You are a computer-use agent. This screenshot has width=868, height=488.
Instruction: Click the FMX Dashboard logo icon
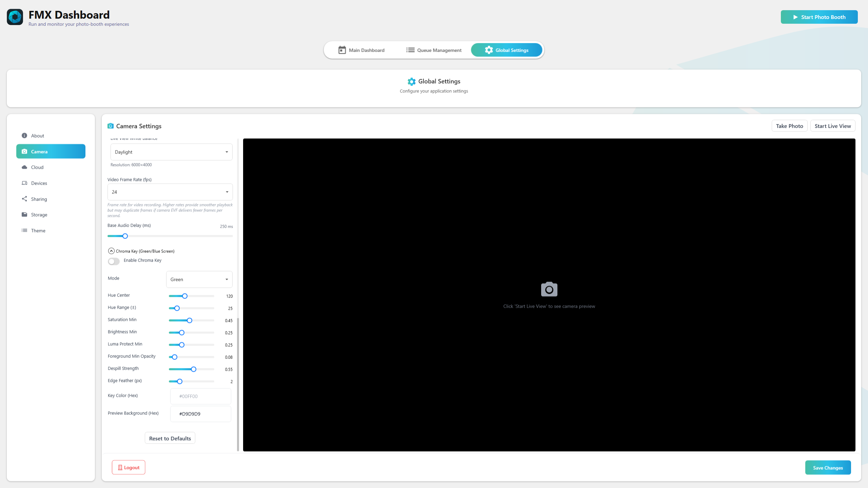(15, 17)
